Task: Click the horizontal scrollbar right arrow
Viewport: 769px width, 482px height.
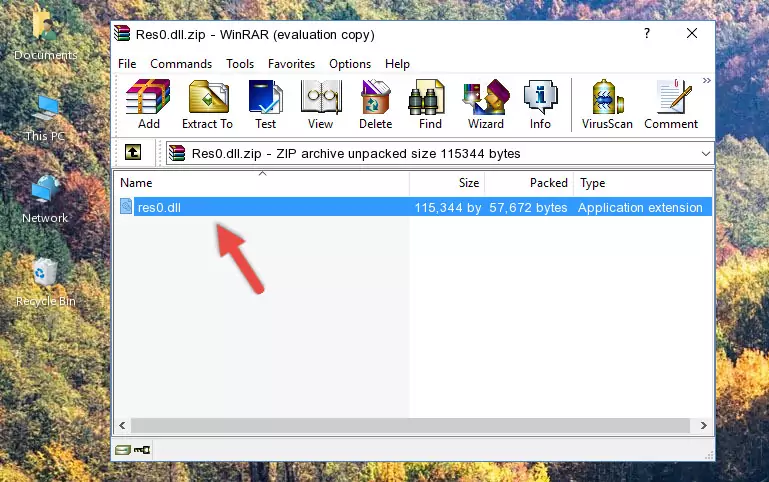Action: (x=704, y=425)
